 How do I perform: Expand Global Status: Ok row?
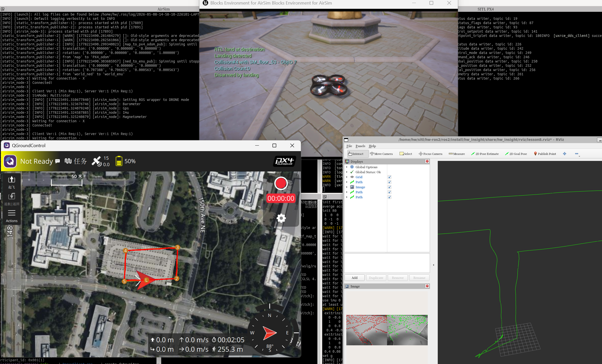pyautogui.click(x=347, y=172)
